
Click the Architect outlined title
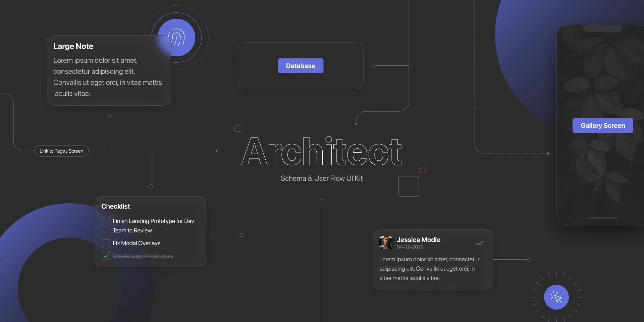[321, 151]
